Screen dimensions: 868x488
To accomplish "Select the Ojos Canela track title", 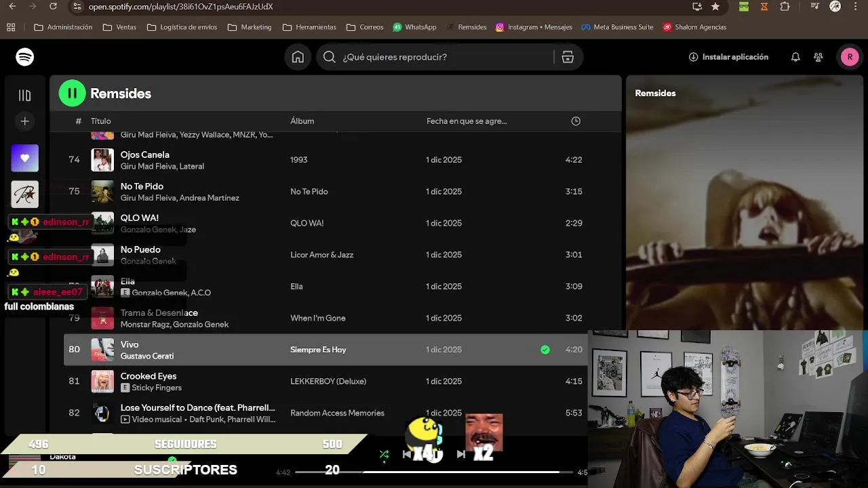I will [x=145, y=155].
